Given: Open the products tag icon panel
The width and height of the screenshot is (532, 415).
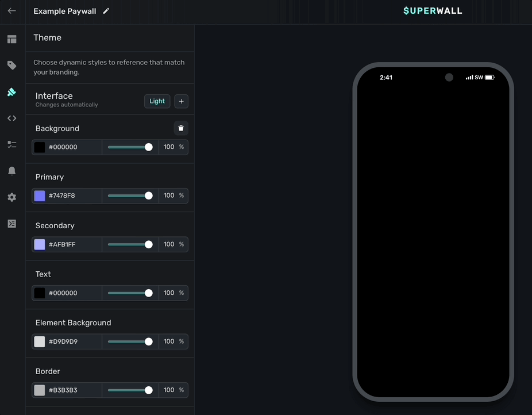Looking at the screenshot, I should (11, 66).
